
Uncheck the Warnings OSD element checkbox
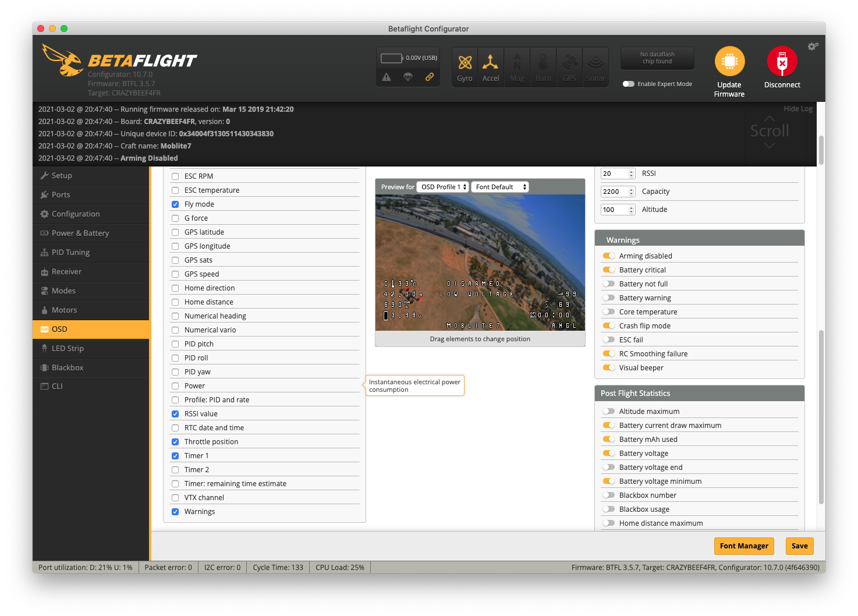tap(175, 512)
